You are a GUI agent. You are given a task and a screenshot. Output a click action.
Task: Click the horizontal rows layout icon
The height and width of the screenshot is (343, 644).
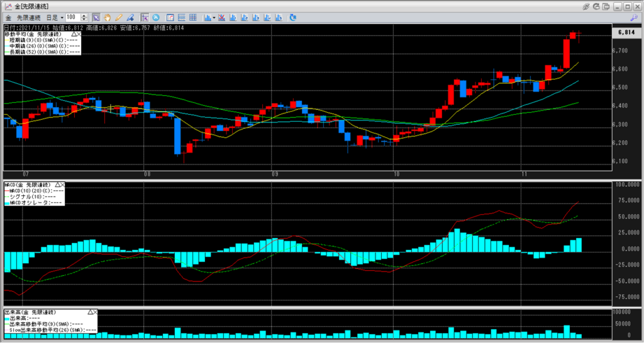[182, 18]
